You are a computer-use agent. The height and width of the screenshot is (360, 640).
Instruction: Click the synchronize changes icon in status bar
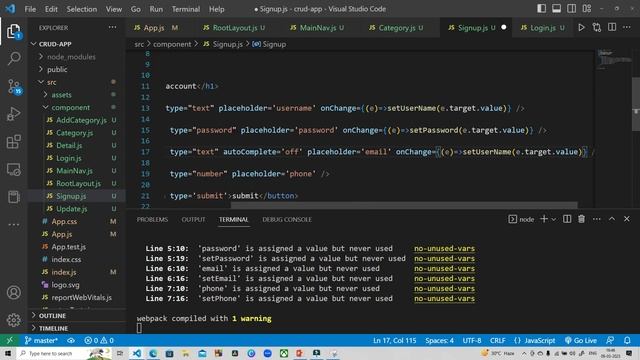coord(71,340)
